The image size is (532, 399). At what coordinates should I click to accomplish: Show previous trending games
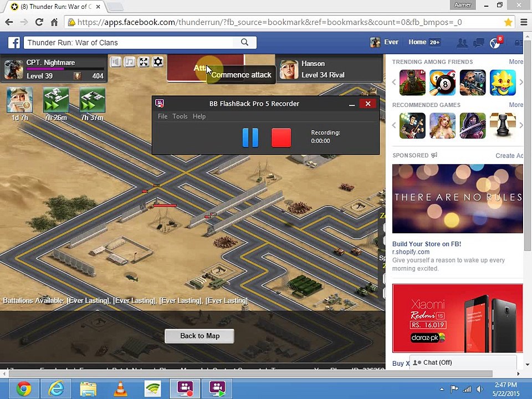[x=394, y=82]
